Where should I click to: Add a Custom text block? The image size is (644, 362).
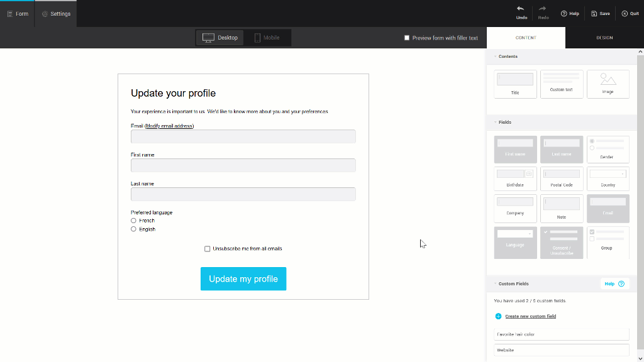coord(561,84)
